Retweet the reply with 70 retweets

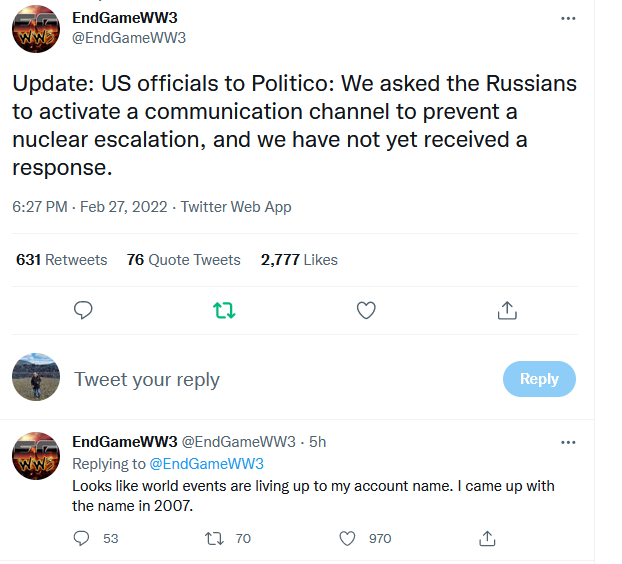(213, 538)
